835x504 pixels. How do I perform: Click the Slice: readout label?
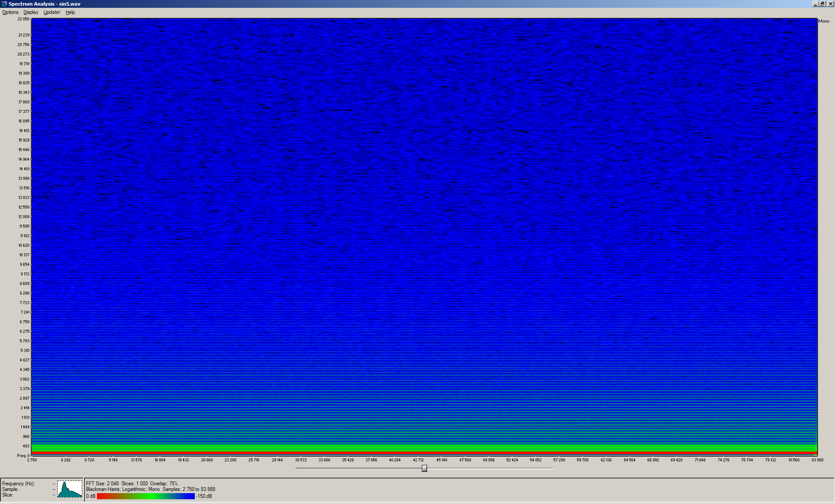tap(8, 495)
